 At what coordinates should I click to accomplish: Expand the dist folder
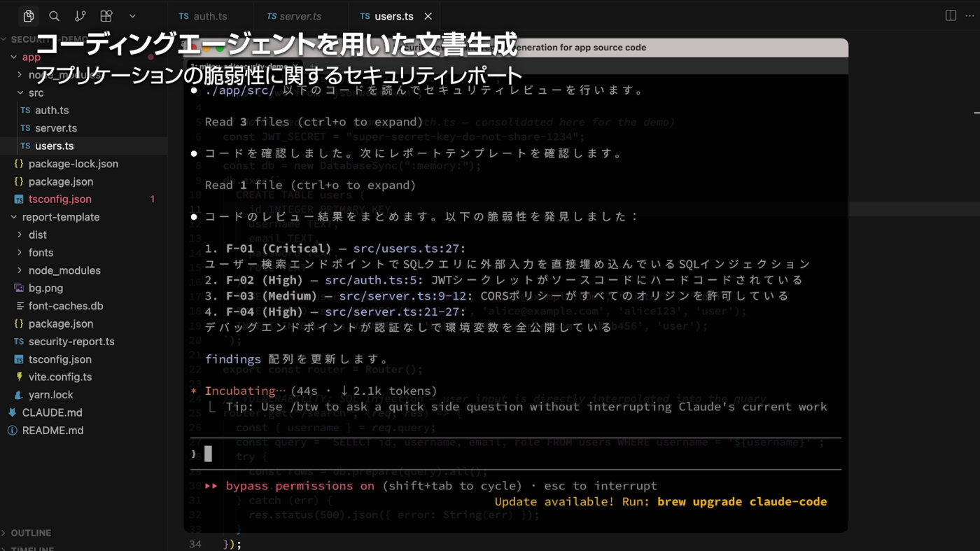tap(38, 235)
